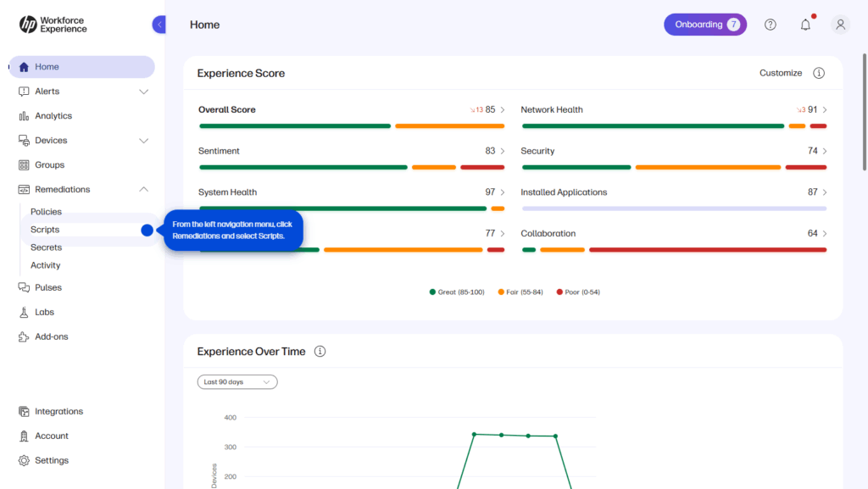Toggle the Poor (0-54) legend item
The image size is (868, 489).
pos(578,292)
